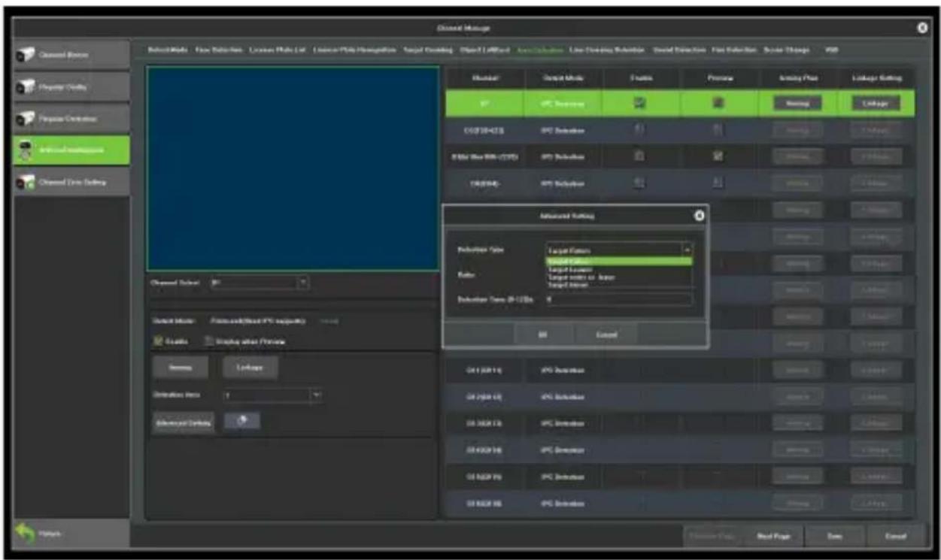Click the second camera icon in the sidebar

point(28,86)
